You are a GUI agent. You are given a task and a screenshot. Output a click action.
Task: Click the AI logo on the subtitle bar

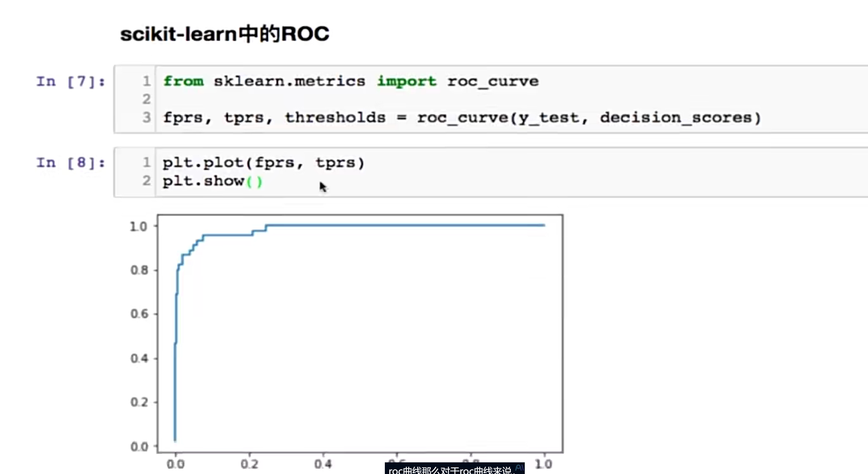click(x=519, y=468)
